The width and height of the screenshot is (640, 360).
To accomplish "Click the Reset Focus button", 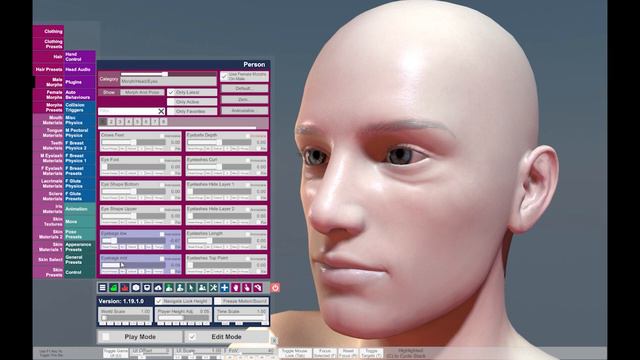I will (348, 353).
